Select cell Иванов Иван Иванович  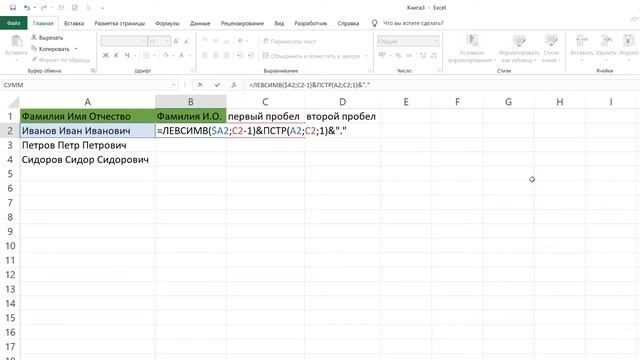coord(87,131)
